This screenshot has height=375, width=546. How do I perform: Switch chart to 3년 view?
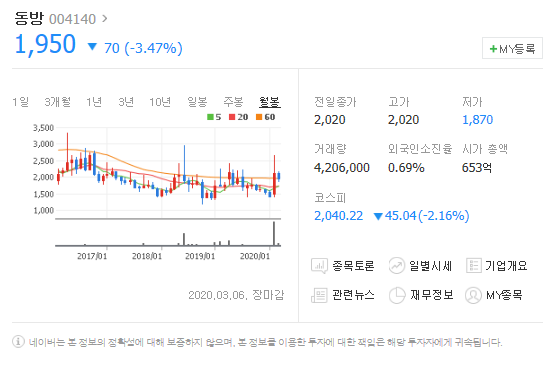coord(126,102)
